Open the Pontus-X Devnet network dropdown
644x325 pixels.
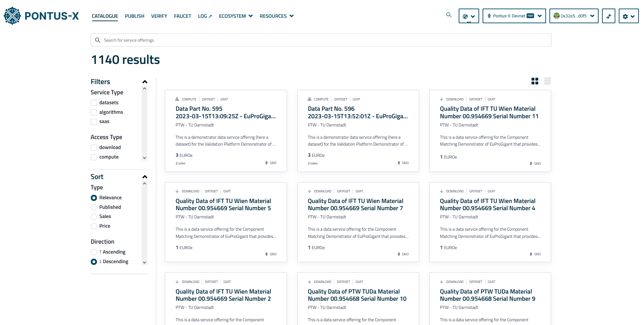[x=514, y=16]
